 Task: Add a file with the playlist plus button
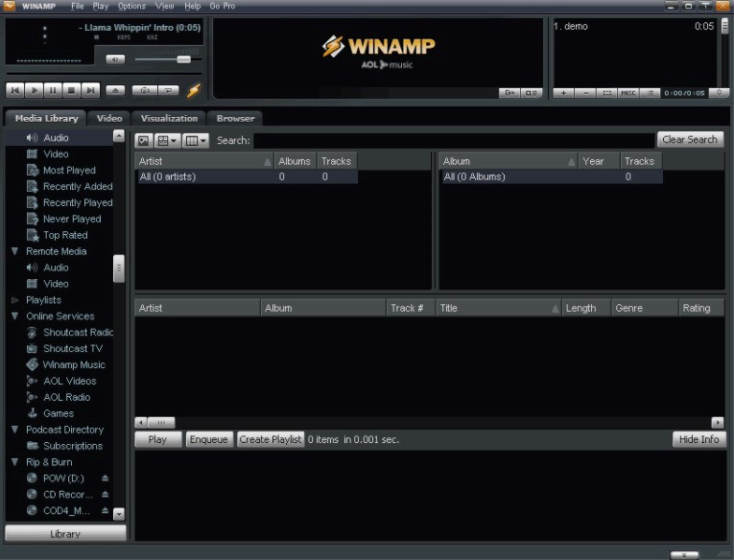tap(563, 93)
